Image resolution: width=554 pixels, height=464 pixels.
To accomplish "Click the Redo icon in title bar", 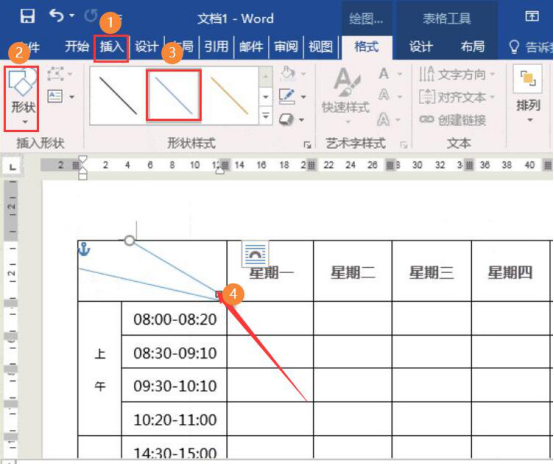I will [x=91, y=16].
